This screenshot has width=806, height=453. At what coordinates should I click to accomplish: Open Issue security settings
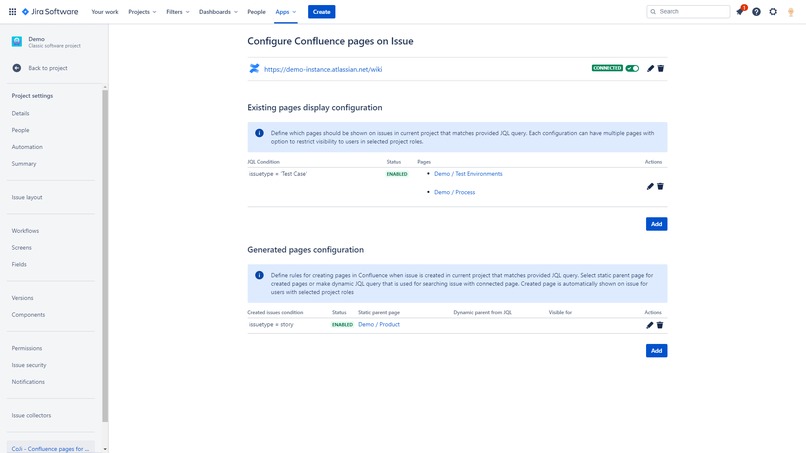pos(29,365)
